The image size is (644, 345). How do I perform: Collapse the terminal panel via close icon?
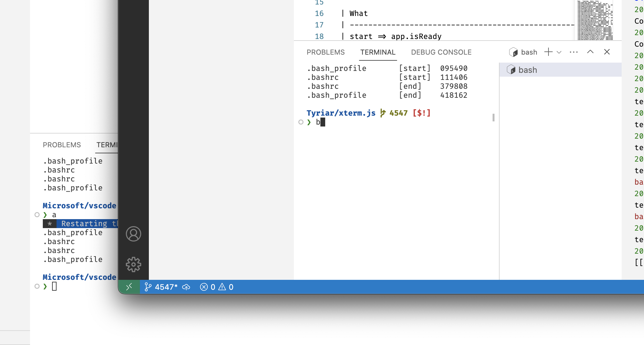[607, 52]
